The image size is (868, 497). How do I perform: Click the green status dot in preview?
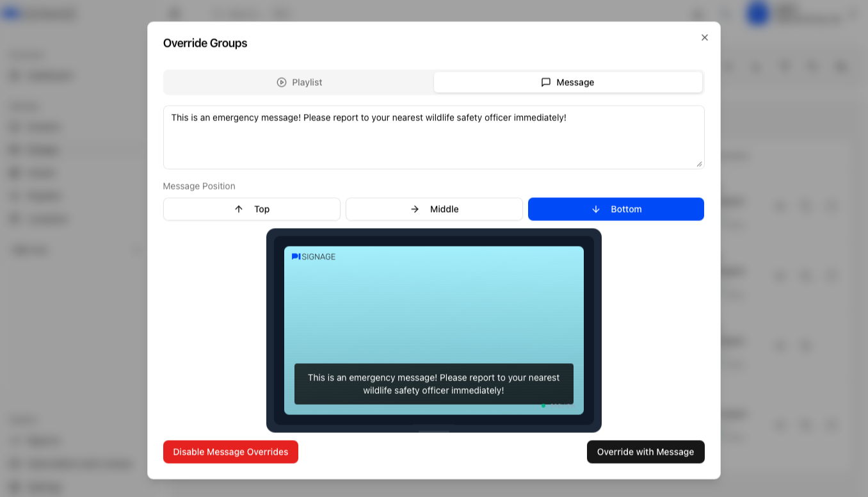click(x=543, y=405)
